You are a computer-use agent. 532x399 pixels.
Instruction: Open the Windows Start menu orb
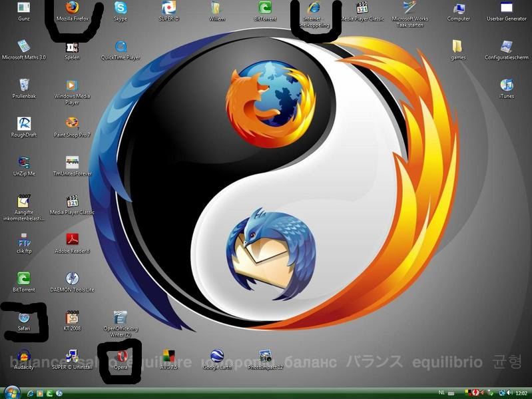click(x=11, y=392)
